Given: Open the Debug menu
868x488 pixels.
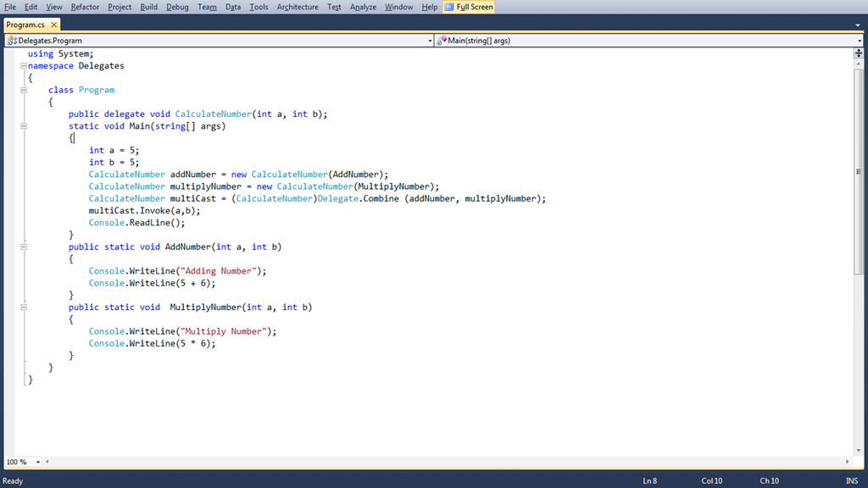Looking at the screenshot, I should click(177, 7).
